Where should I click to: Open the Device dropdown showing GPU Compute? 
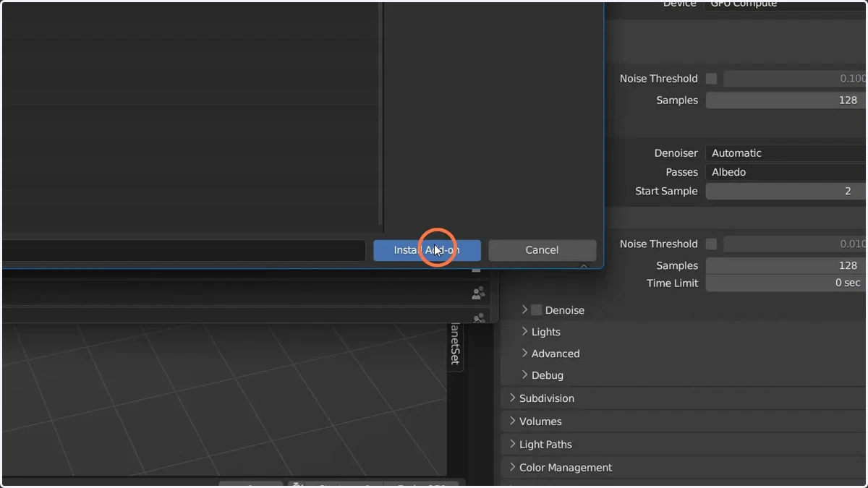point(786,4)
